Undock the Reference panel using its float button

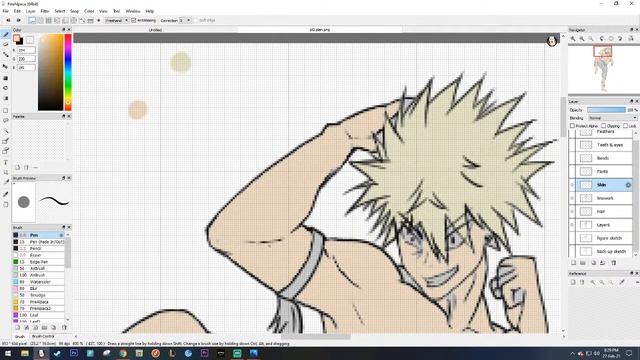click(631, 273)
